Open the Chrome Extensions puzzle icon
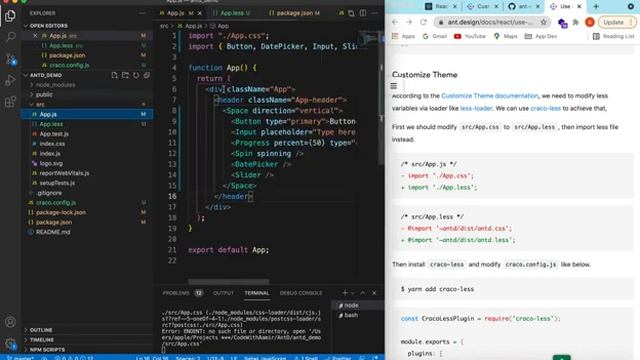The width and height of the screenshot is (640, 360). pos(576,22)
